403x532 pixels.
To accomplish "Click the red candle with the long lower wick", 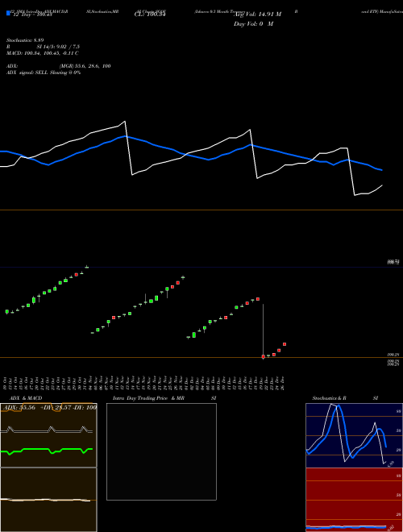I will click(x=264, y=356).
